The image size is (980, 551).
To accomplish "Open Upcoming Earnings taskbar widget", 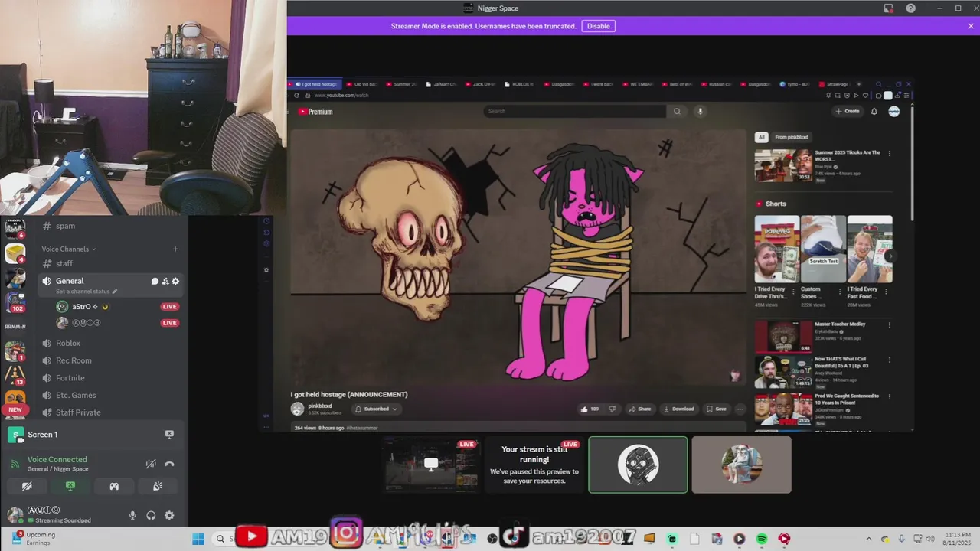I will coord(32,539).
